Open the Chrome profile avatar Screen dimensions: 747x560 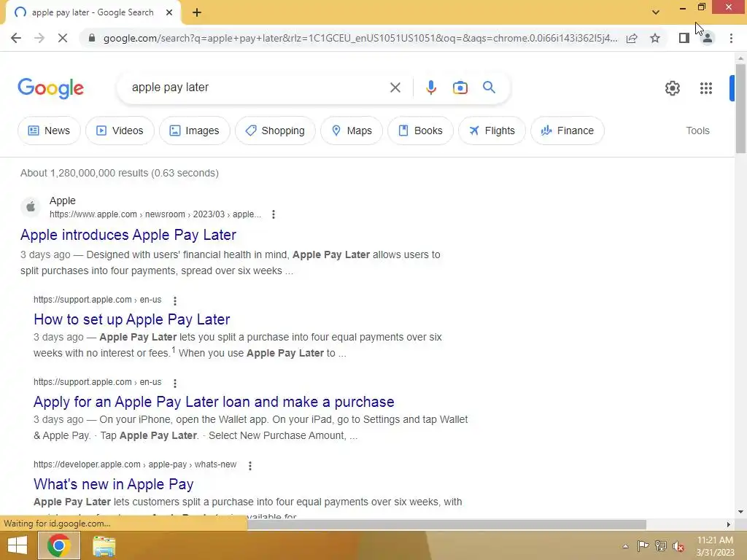coord(708,38)
